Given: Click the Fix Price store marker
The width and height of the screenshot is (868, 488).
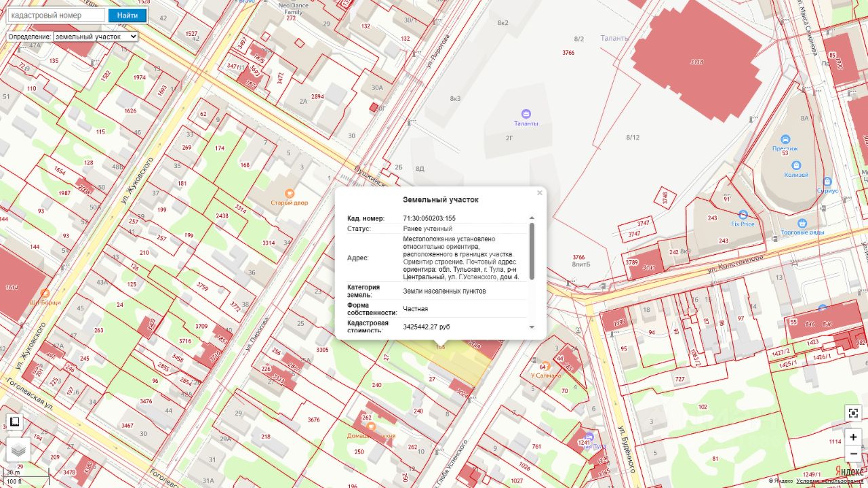Looking at the screenshot, I should pos(743,215).
